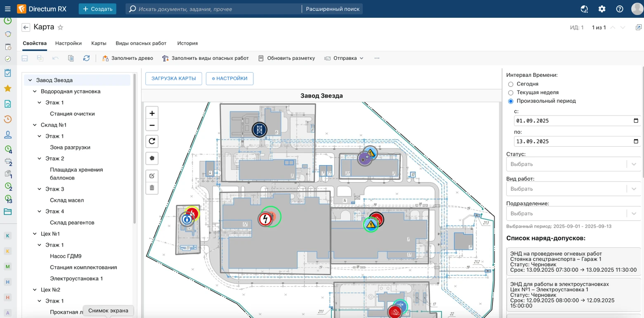The width and height of the screenshot is (644, 318).
Task: Collapse the Склад №1 tree node
Action: coord(35,125)
